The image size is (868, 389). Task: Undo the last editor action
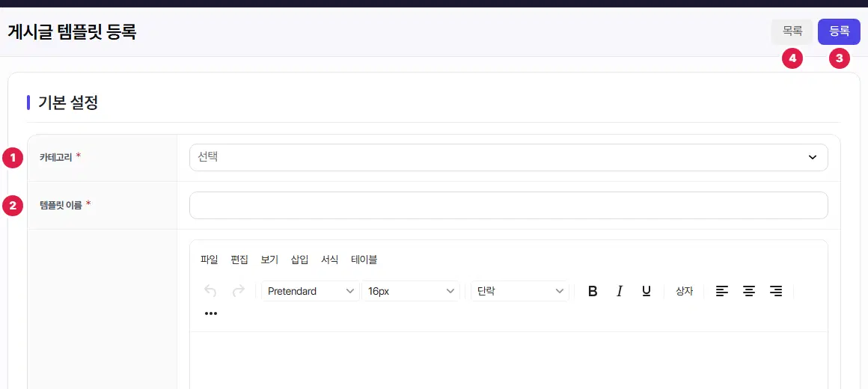click(211, 291)
